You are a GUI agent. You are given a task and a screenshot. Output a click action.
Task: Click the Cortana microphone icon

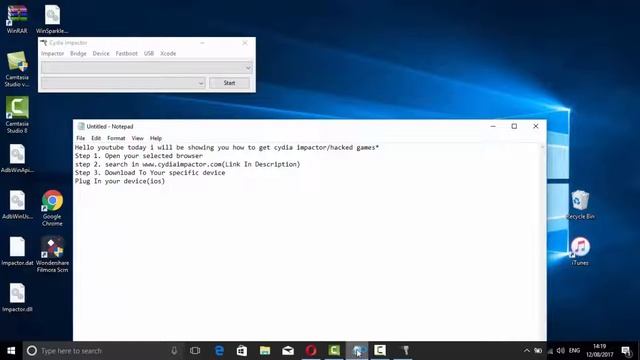click(174, 351)
